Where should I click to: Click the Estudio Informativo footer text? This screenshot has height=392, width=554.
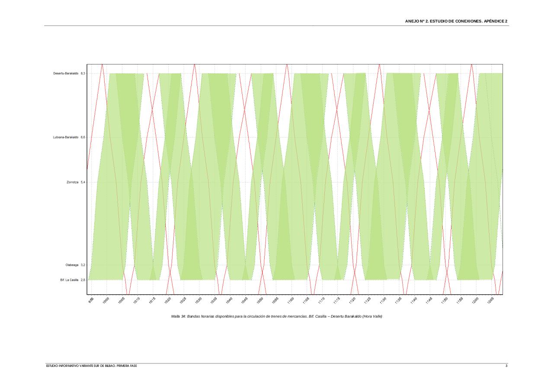pyautogui.click(x=92, y=366)
